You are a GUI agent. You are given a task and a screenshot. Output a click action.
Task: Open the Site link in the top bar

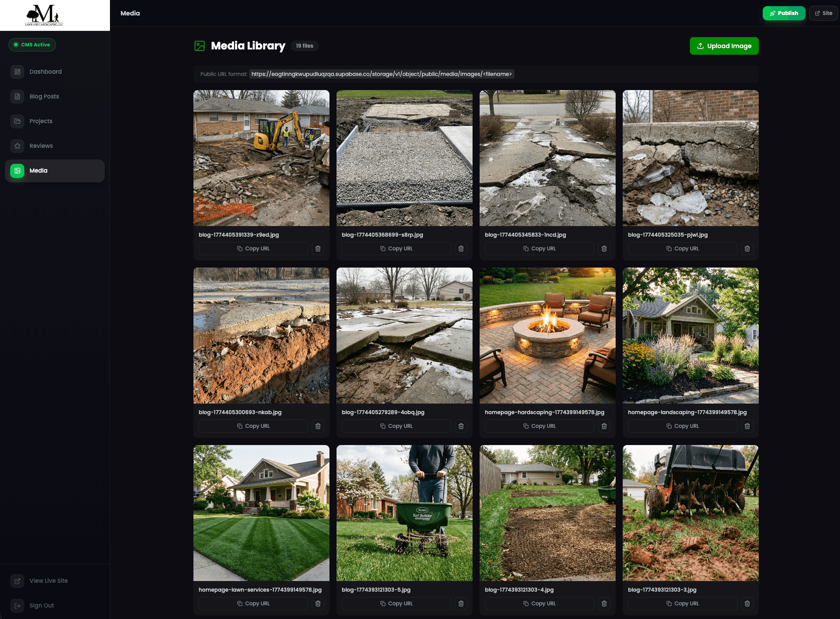pyautogui.click(x=823, y=13)
